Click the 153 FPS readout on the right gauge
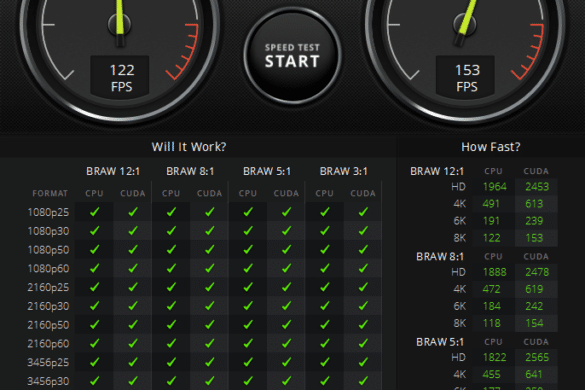Screen dimensions: 585x390 (465, 78)
